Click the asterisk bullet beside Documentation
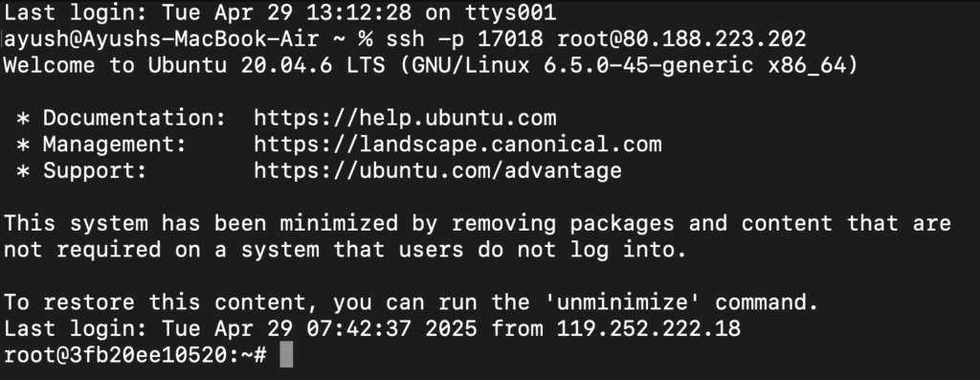Screen dimensions: 980x380 23,118
